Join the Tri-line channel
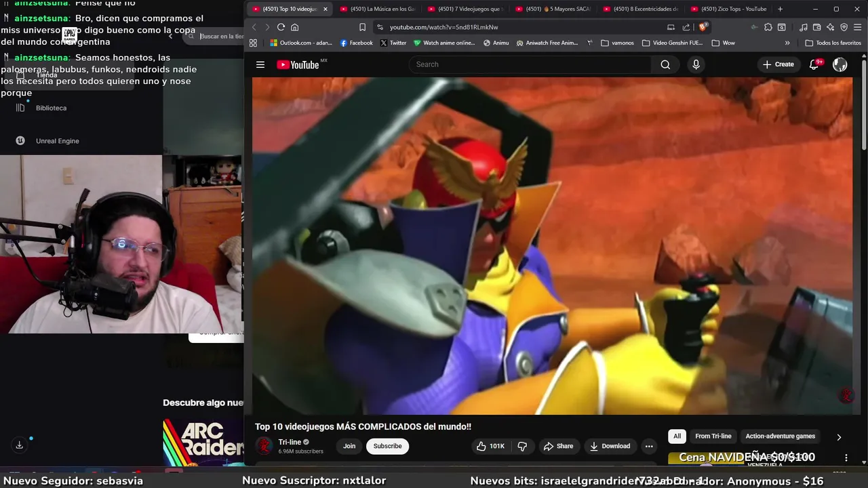This screenshot has height=488, width=868. pos(349,446)
